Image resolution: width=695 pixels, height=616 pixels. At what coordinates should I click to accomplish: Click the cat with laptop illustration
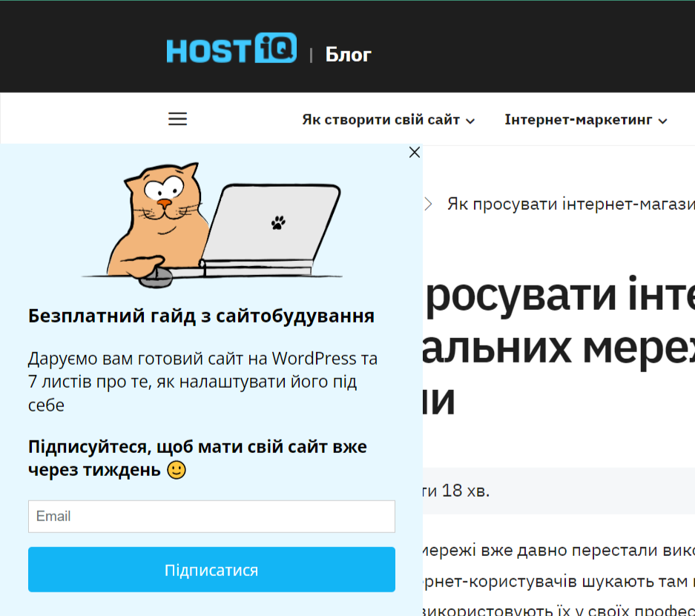[211, 225]
